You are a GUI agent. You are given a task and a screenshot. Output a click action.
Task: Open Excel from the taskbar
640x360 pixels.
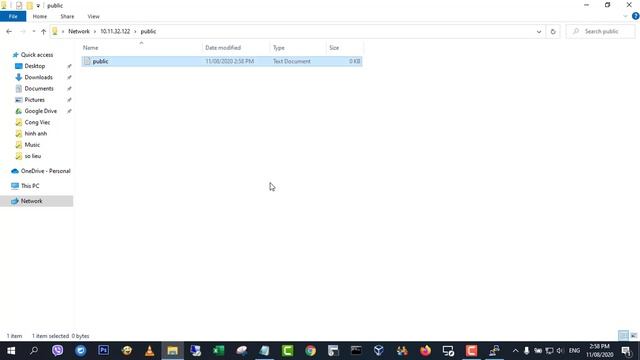pos(218,351)
